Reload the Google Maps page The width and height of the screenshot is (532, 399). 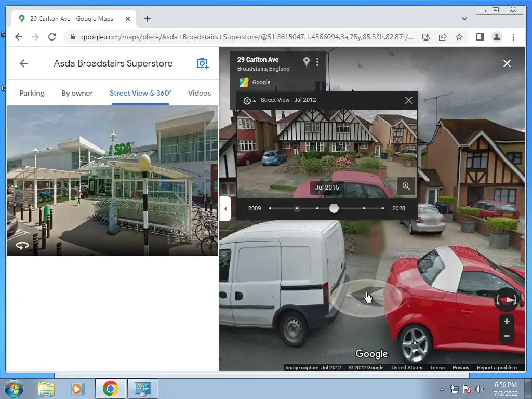(52, 37)
